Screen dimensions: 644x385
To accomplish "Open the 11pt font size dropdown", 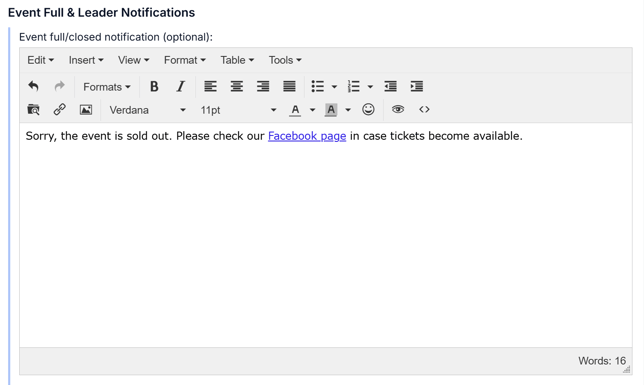I will (x=238, y=110).
